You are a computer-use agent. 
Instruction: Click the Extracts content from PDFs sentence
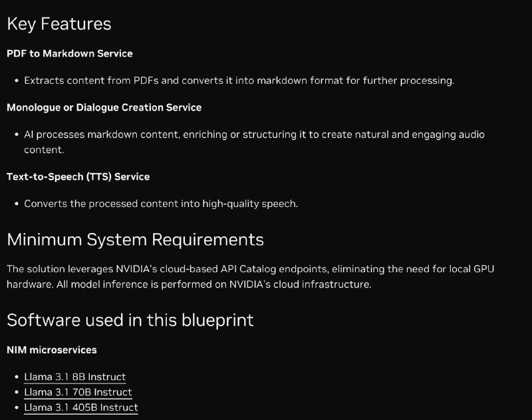tap(239, 81)
